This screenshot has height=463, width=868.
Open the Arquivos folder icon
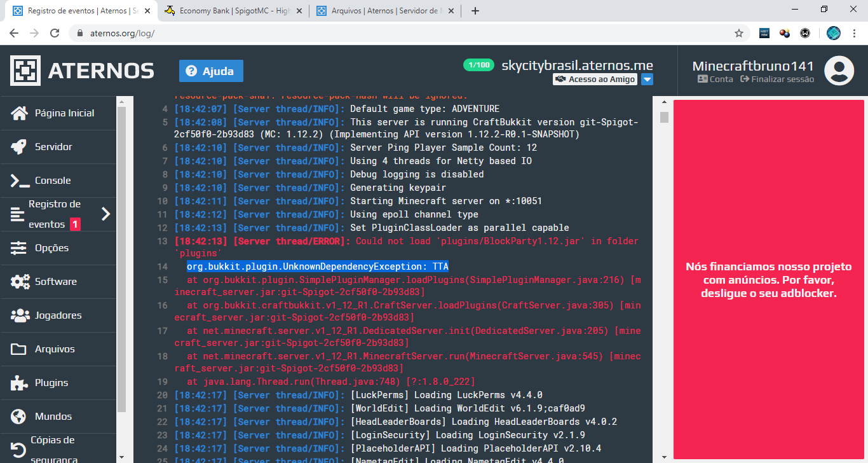pyautogui.click(x=19, y=349)
